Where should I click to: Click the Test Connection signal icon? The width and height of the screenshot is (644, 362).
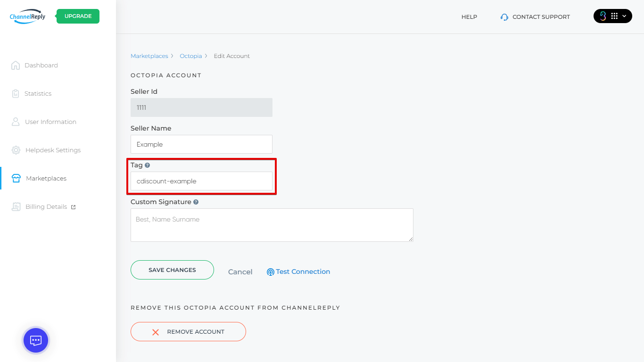pyautogui.click(x=271, y=272)
